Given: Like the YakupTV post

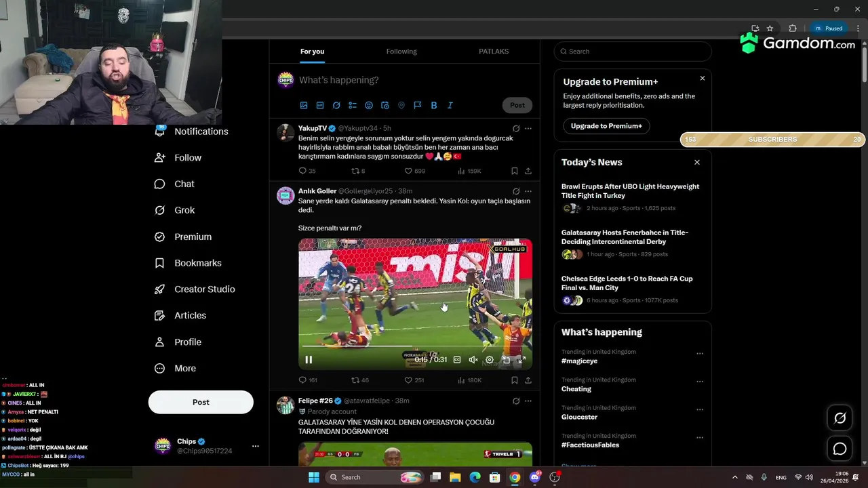Looking at the screenshot, I should [x=414, y=171].
